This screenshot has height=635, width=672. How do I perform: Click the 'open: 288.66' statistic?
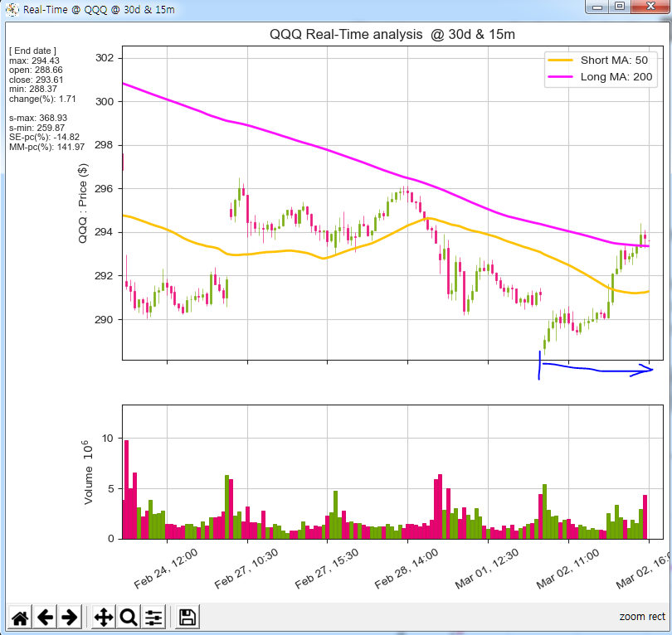coord(36,70)
